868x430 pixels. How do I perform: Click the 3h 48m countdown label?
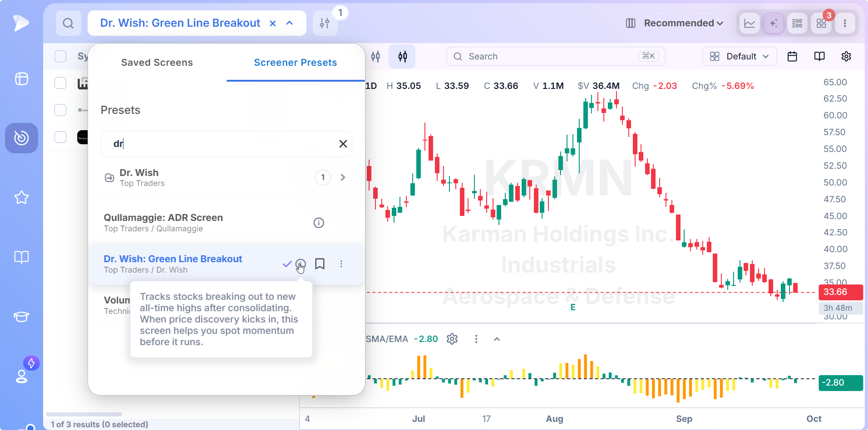[840, 308]
